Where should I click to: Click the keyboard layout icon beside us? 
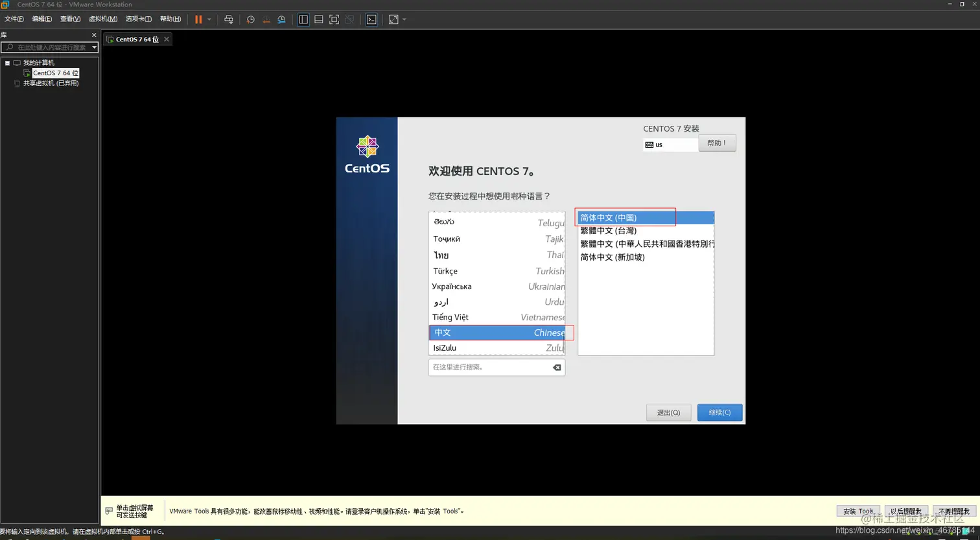(649, 144)
